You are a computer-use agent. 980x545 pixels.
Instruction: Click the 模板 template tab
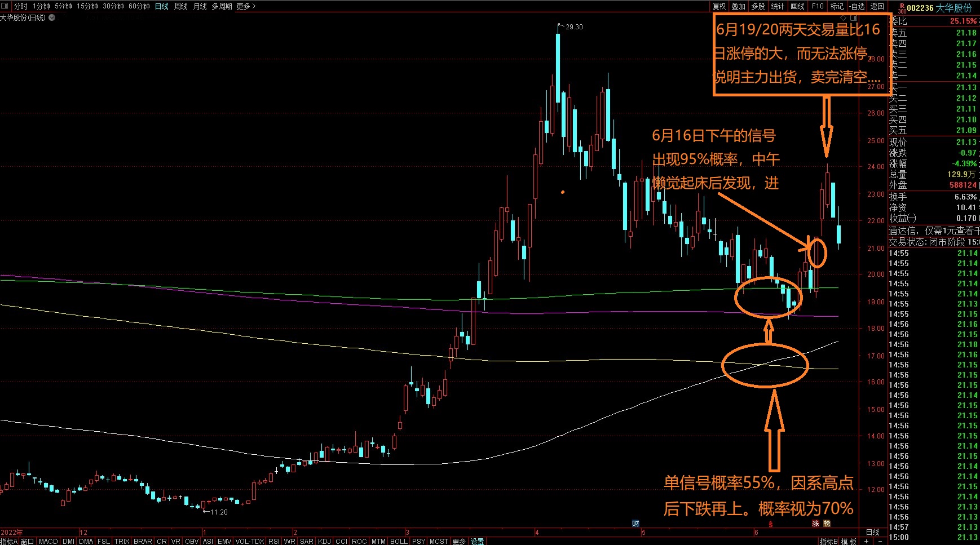[x=849, y=541]
